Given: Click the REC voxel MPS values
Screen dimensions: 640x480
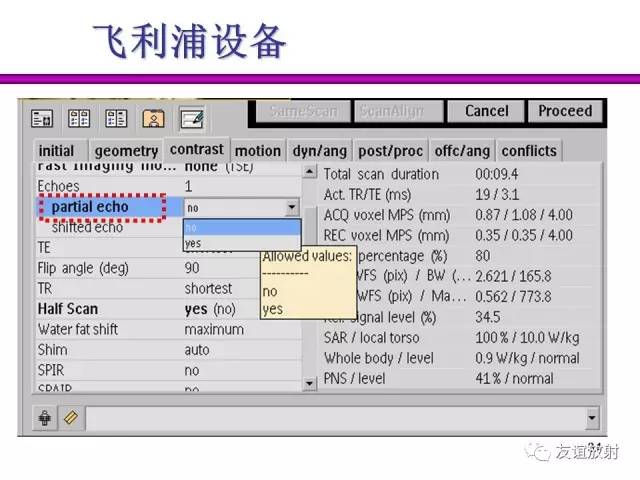Looking at the screenshot, I should pos(524,236).
